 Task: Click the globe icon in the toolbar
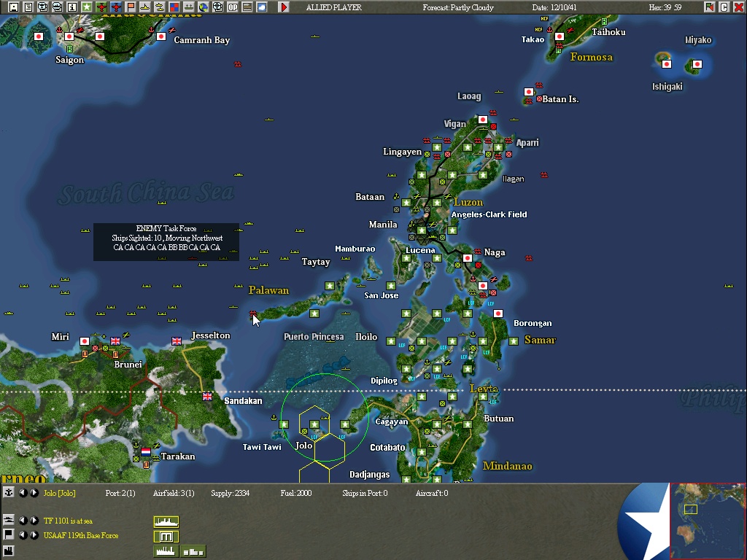pos(204,7)
